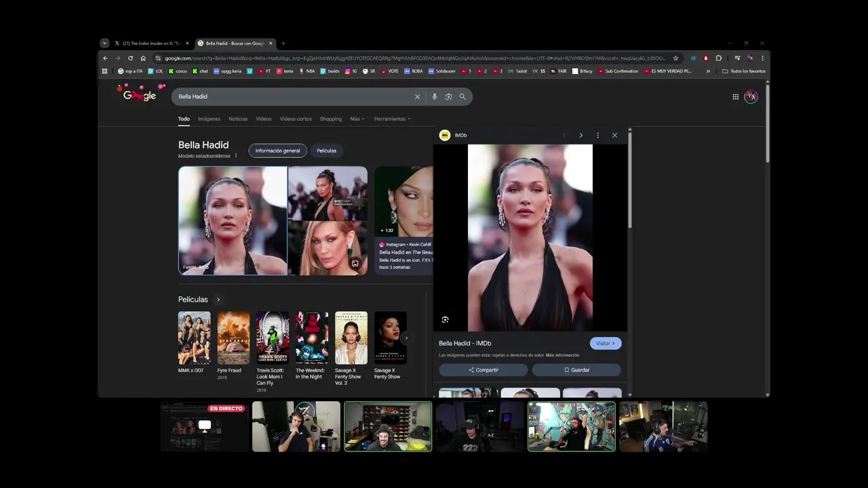Open more options beside Modelo estadounidense
868x488 pixels.
coord(236,156)
